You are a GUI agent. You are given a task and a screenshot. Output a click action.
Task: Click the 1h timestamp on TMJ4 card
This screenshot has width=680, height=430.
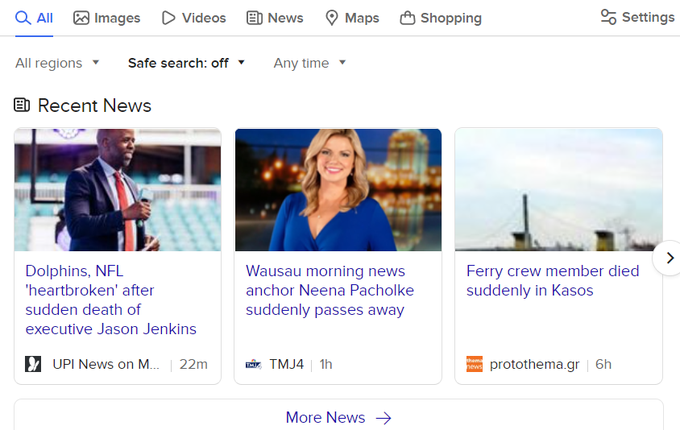click(x=326, y=364)
